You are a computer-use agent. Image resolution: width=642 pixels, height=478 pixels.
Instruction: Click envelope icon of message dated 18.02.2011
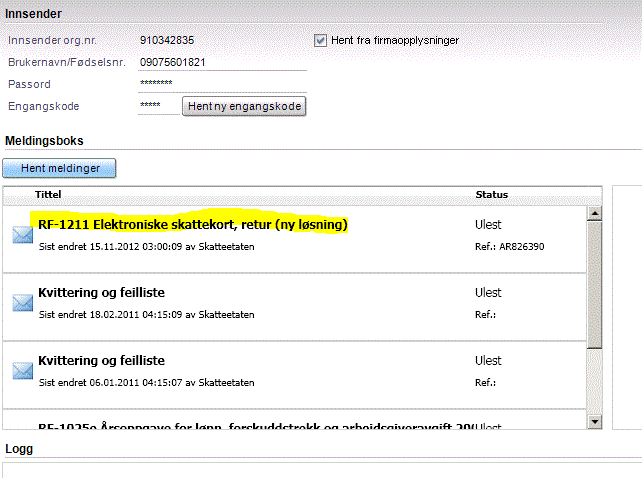(23, 303)
